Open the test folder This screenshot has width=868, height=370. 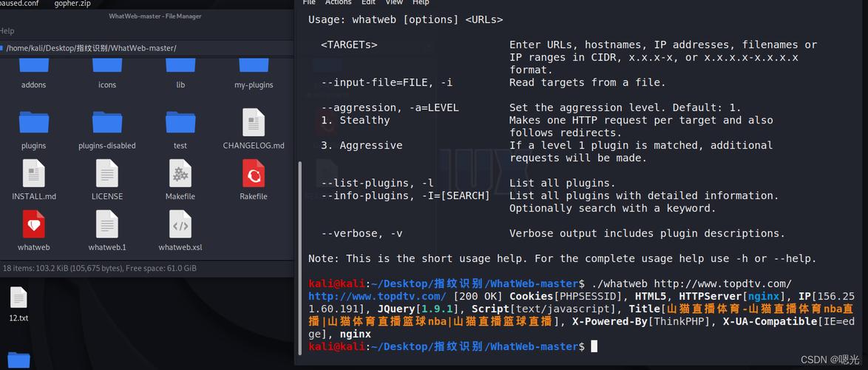[180, 122]
